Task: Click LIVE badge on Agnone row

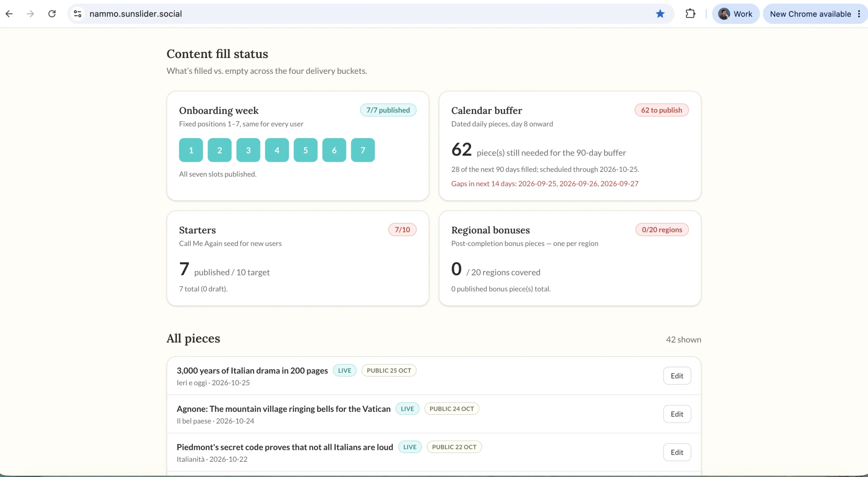Action: click(x=407, y=409)
